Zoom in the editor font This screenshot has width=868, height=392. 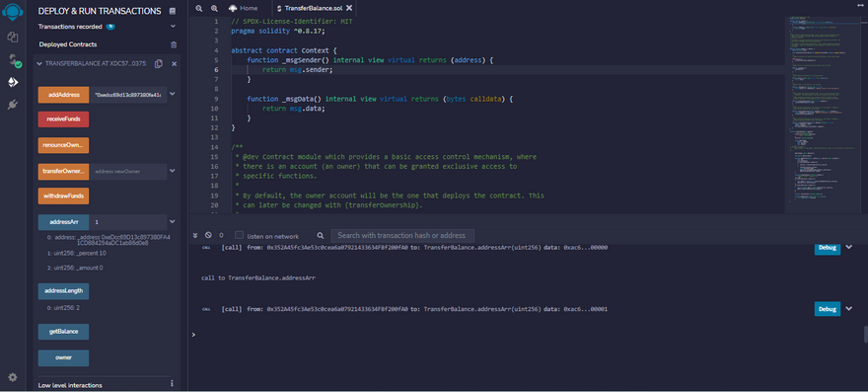click(214, 8)
